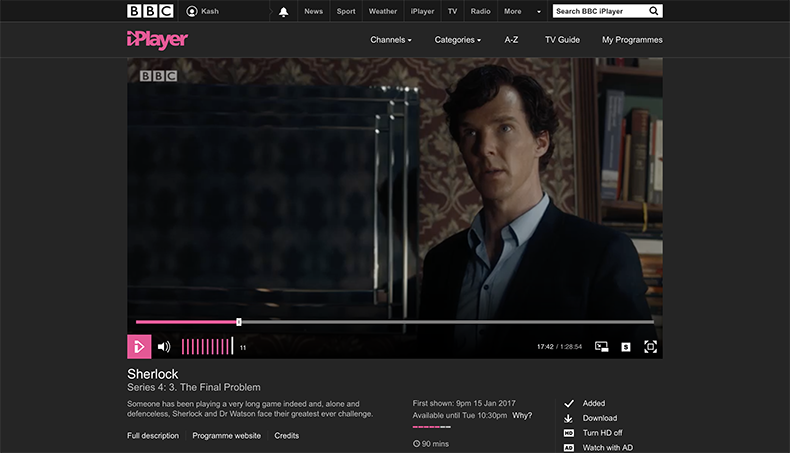Open the News section
The height and width of the screenshot is (453, 790).
(x=313, y=11)
